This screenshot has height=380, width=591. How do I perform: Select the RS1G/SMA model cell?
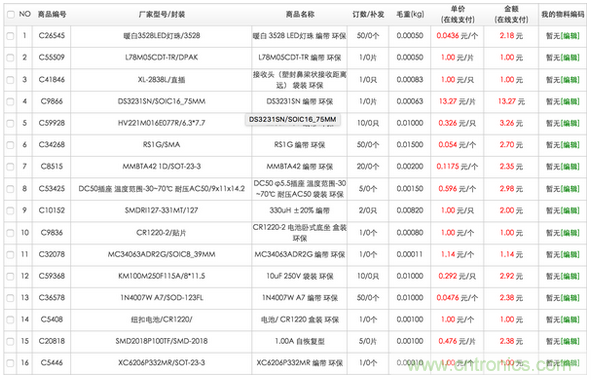click(161, 145)
